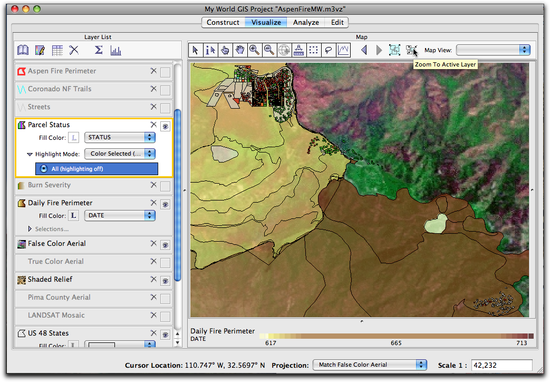Screen dimensions: 550x382
Task: Go back to previous map view
Action: pyautogui.click(x=364, y=50)
